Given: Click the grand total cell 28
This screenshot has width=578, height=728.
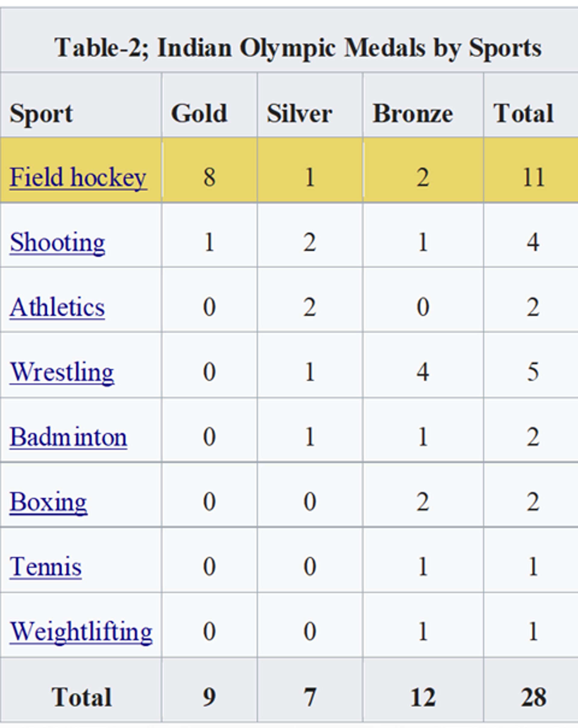Looking at the screenshot, I should tap(533, 697).
